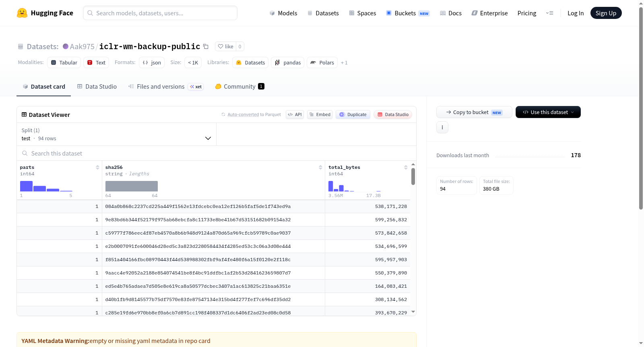Click the total_bytes column histogram
The width and height of the screenshot is (644, 347).
coord(354,186)
